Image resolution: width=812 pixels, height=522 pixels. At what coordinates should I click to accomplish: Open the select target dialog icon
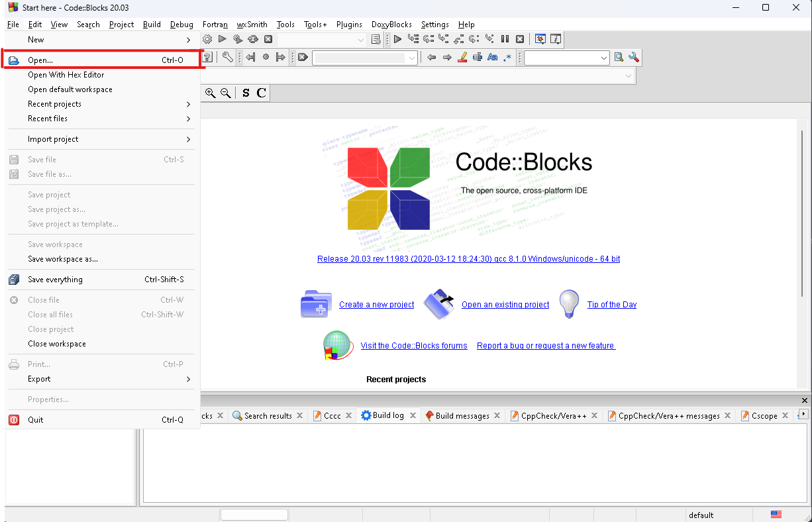click(376, 40)
